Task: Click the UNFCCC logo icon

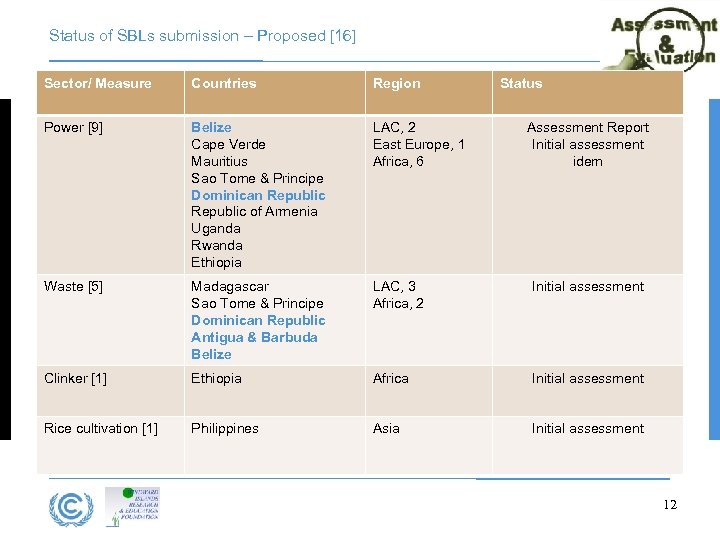Action: click(x=71, y=509)
